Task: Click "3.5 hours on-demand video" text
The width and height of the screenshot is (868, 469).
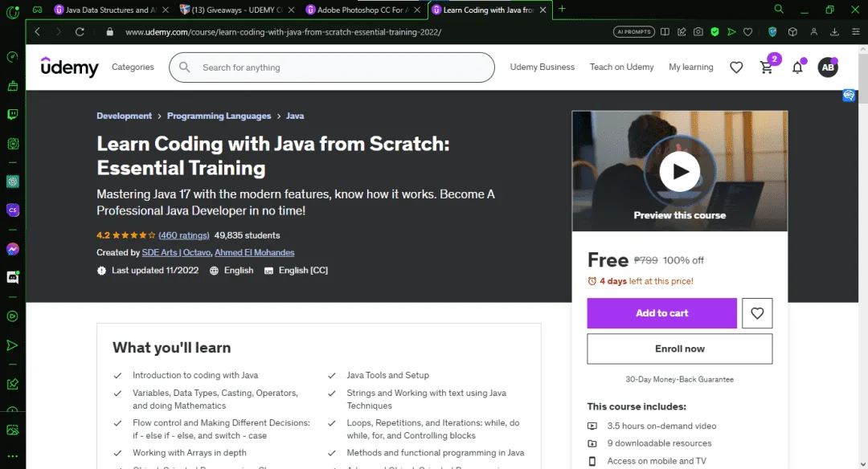Action: [x=661, y=426]
